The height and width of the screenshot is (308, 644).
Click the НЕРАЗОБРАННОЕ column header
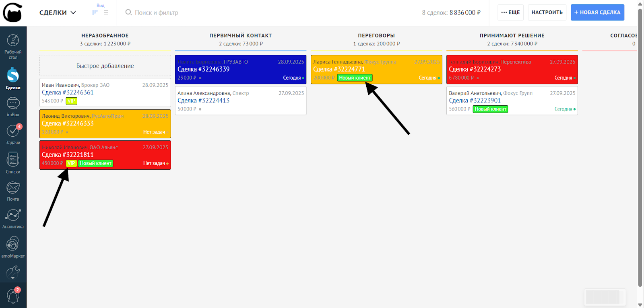(105, 36)
